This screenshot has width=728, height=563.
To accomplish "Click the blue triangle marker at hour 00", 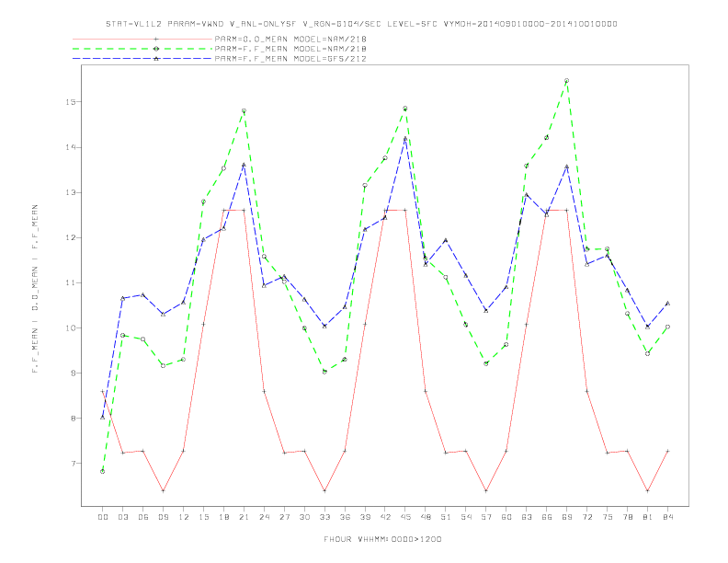I will [x=103, y=417].
